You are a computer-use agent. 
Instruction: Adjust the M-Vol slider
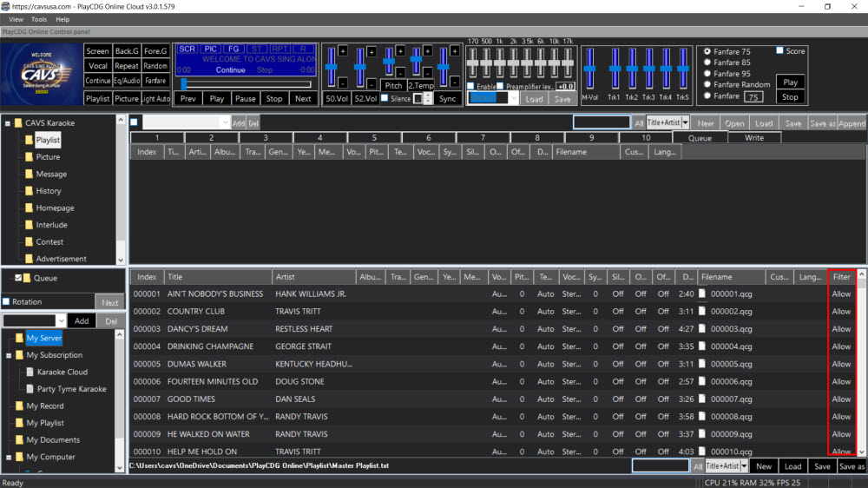[x=589, y=69]
